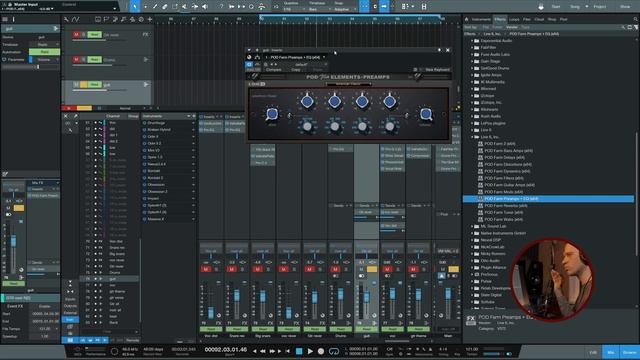Click POD Farm Tuner plugin icon
Screen dimensions: 640x360
tap(480, 212)
